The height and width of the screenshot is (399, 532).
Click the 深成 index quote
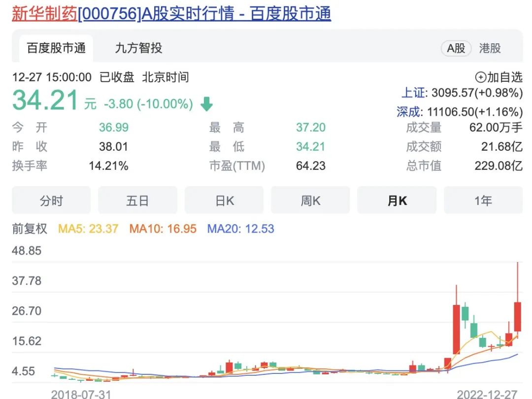coord(460,112)
